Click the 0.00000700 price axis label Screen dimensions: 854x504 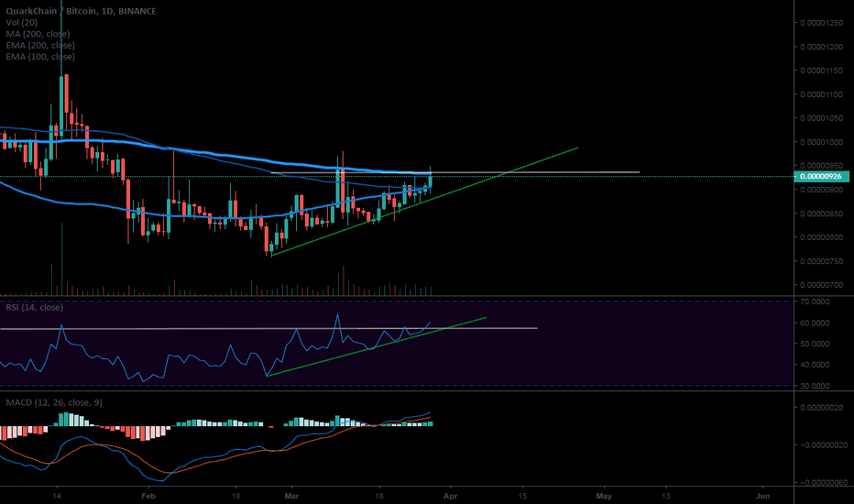click(821, 285)
